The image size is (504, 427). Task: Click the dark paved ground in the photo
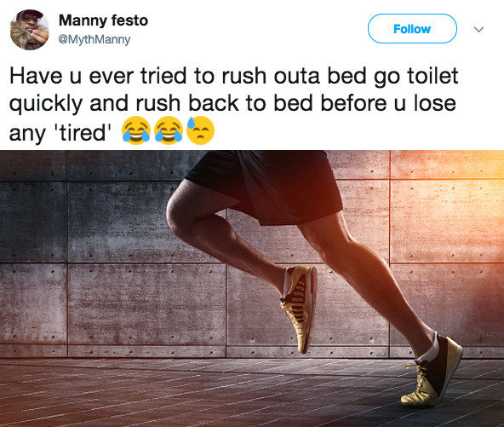(x=193, y=393)
